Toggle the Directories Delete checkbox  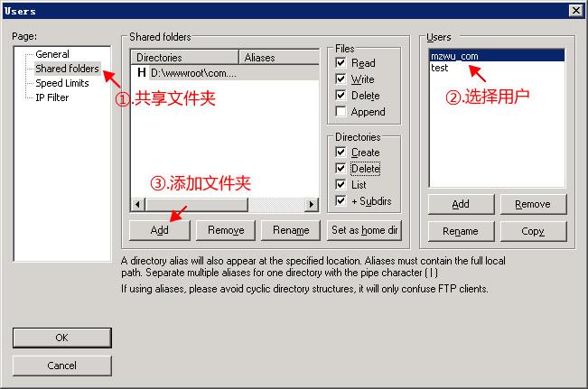click(x=341, y=168)
